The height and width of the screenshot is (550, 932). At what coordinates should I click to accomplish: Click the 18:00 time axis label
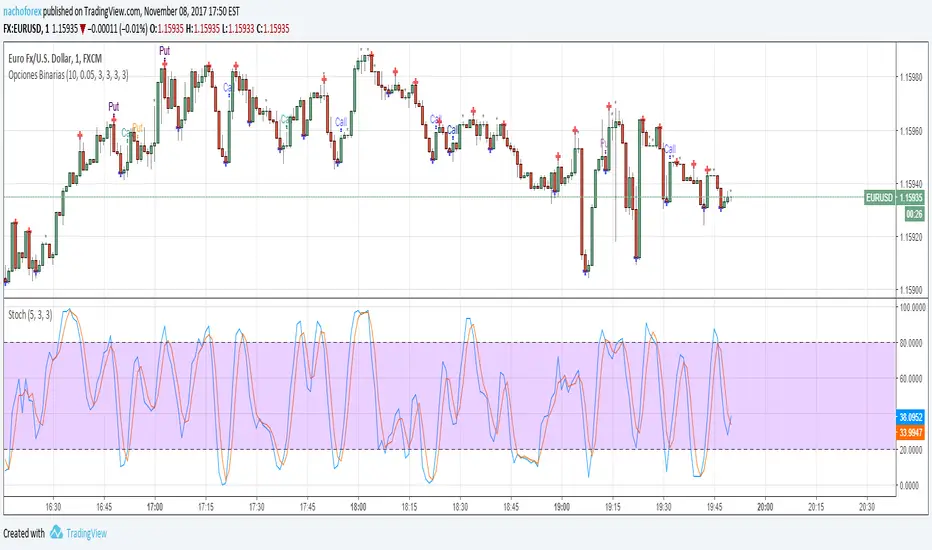pyautogui.click(x=358, y=507)
